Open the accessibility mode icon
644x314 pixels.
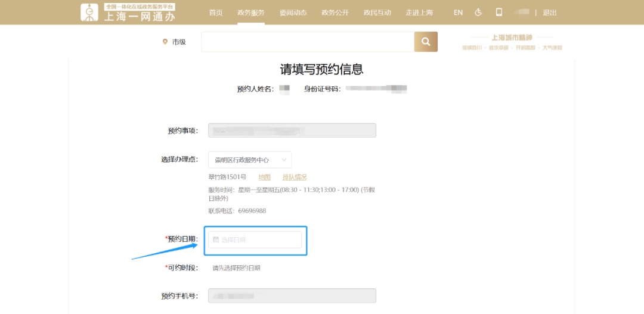click(x=478, y=13)
